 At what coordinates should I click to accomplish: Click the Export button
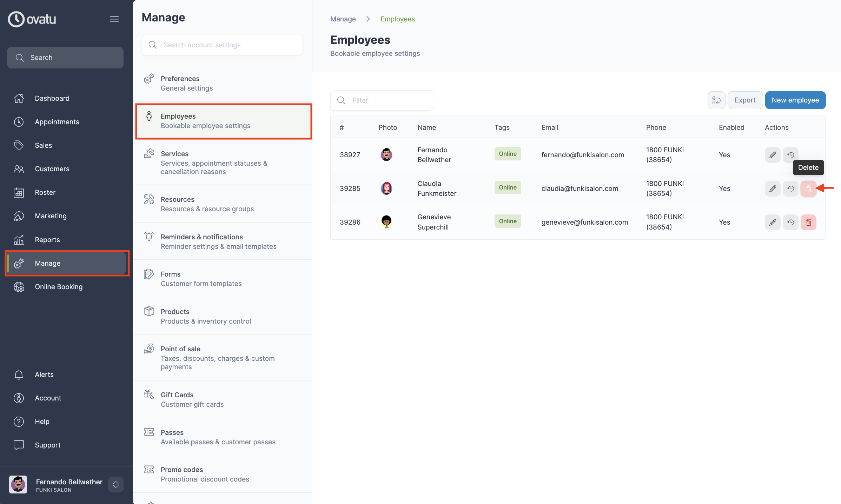[x=745, y=100]
